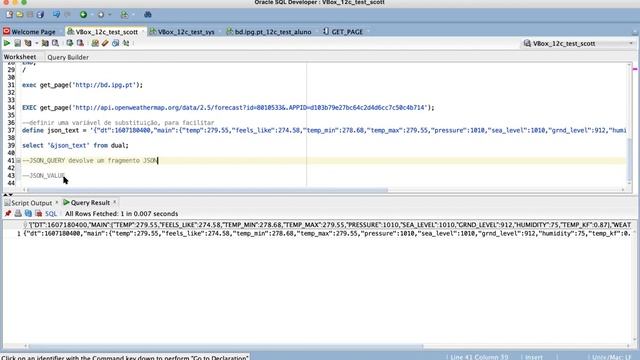Image resolution: width=640 pixels, height=360 pixels.
Task: Click the Clear eraser icon
Action: click(105, 43)
